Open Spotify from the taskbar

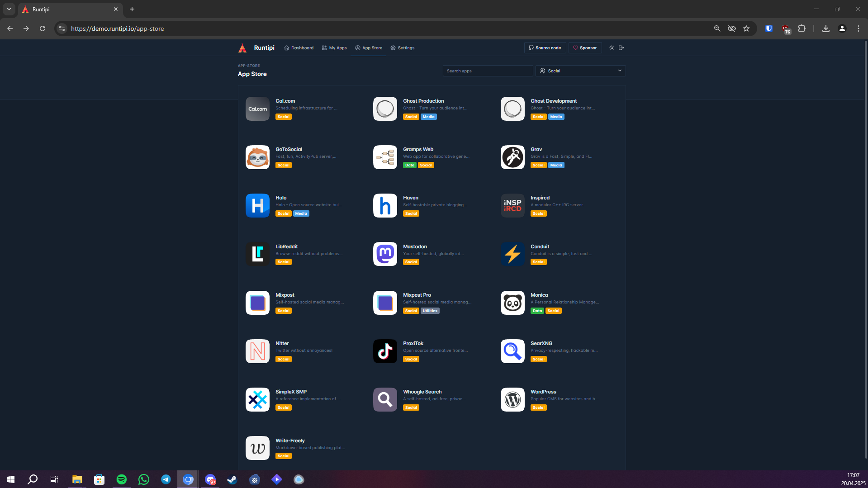(121, 479)
